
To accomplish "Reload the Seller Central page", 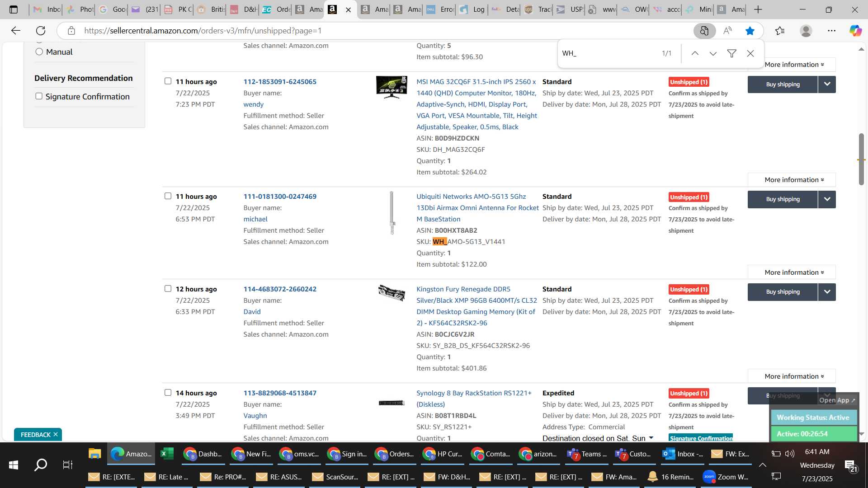I will coord(41,31).
